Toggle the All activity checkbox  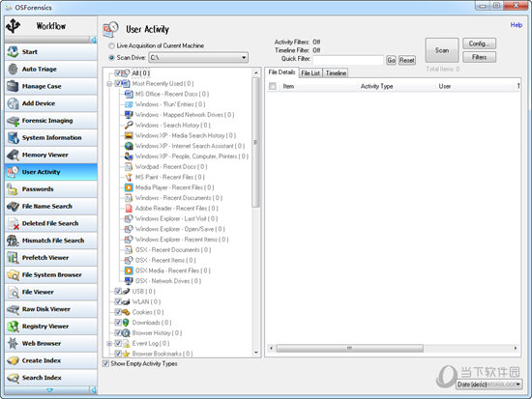click(x=118, y=72)
